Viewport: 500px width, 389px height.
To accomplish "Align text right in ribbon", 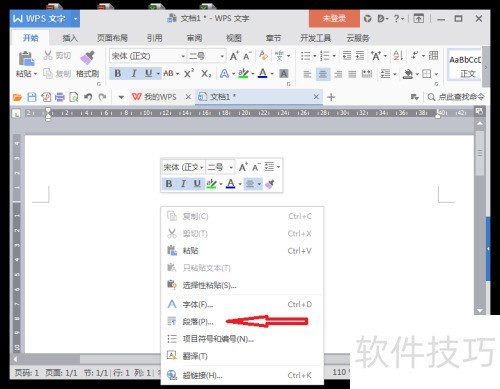I will 338,74.
